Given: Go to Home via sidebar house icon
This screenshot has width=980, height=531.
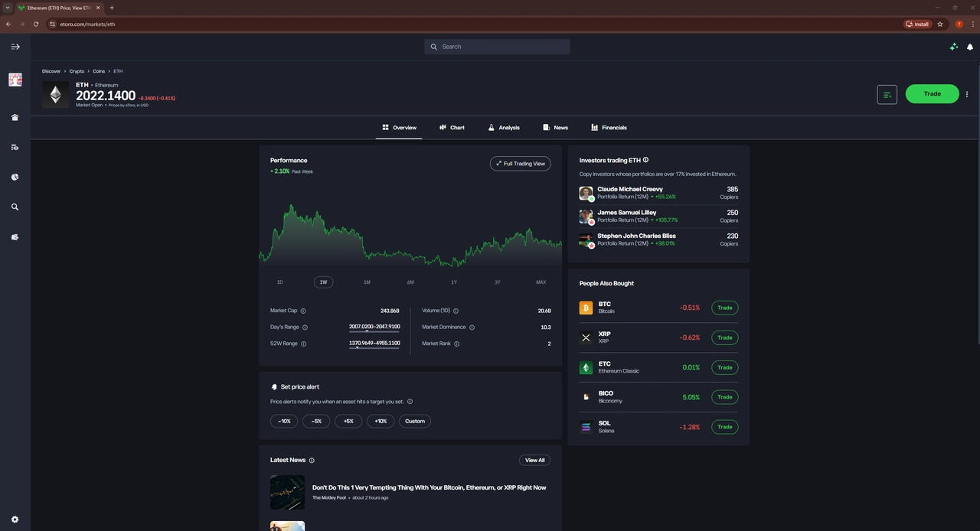Looking at the screenshot, I should 15,117.
